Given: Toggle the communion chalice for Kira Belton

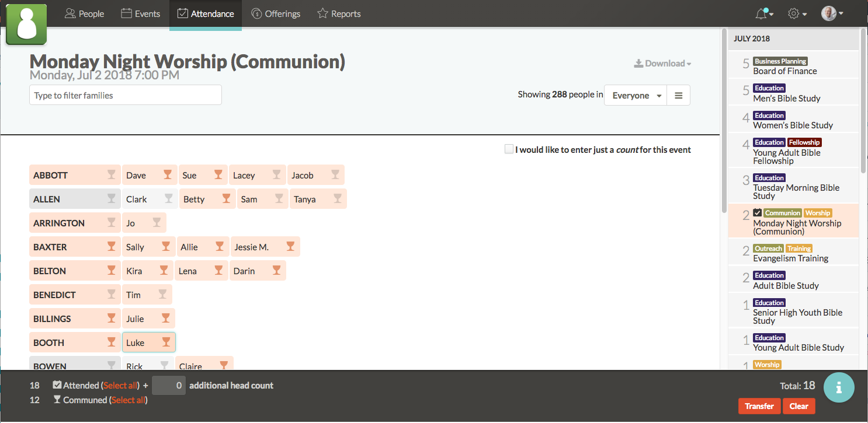Looking at the screenshot, I should click(x=164, y=270).
